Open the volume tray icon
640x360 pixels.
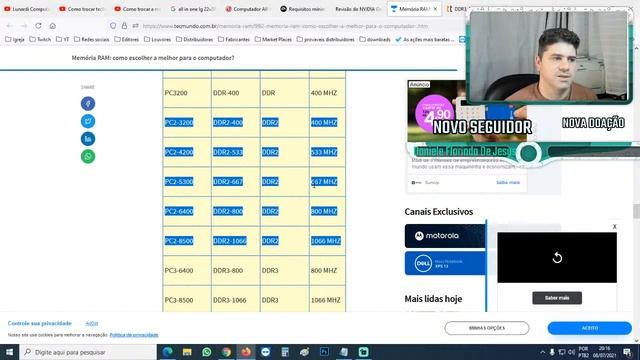(571, 352)
